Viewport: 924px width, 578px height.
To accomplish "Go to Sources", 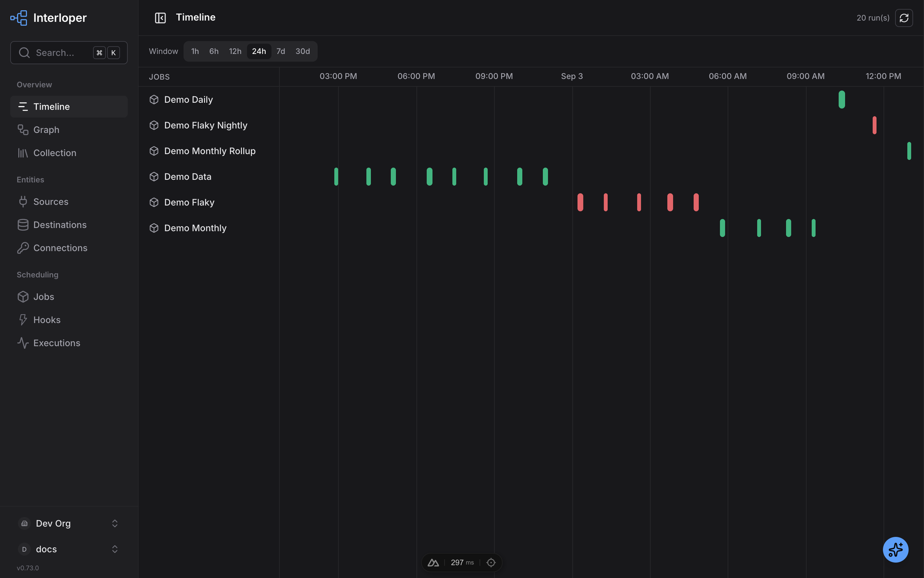I will pos(69,202).
